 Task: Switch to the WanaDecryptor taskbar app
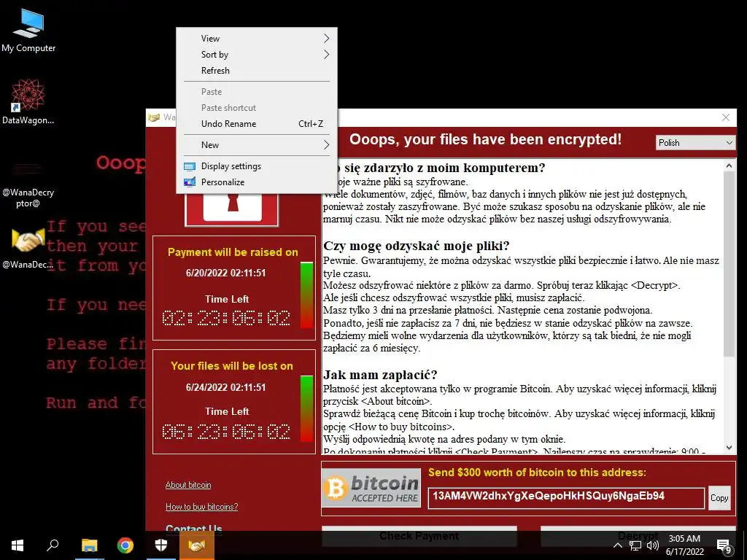coord(197,545)
